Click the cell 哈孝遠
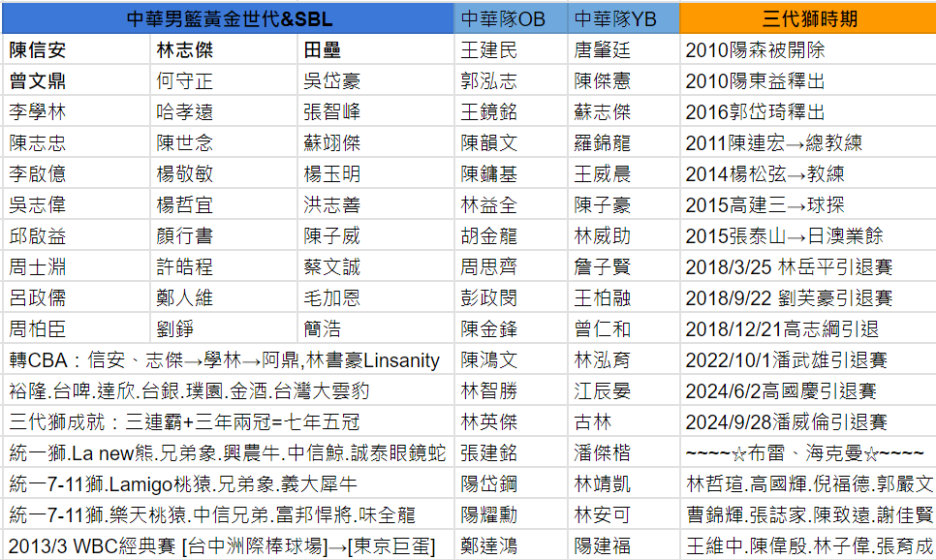 (224, 111)
